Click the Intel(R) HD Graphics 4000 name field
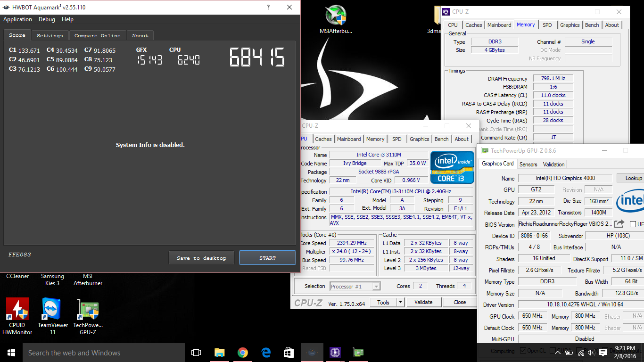 [x=565, y=178]
